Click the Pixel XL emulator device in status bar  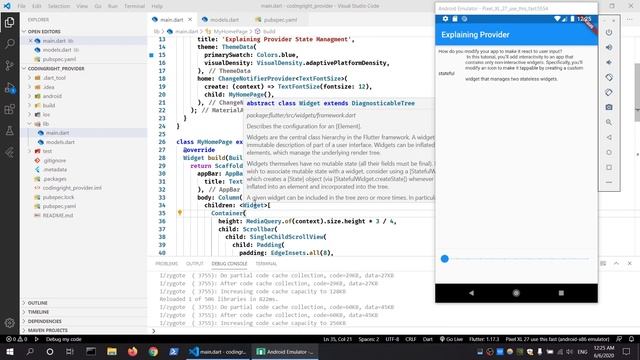coord(557,339)
